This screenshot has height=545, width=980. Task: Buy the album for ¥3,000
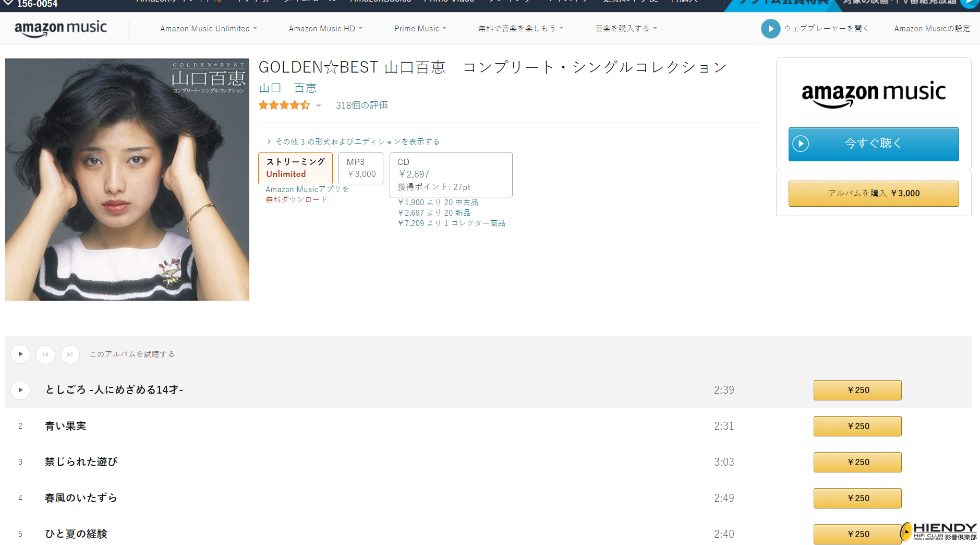(x=874, y=193)
